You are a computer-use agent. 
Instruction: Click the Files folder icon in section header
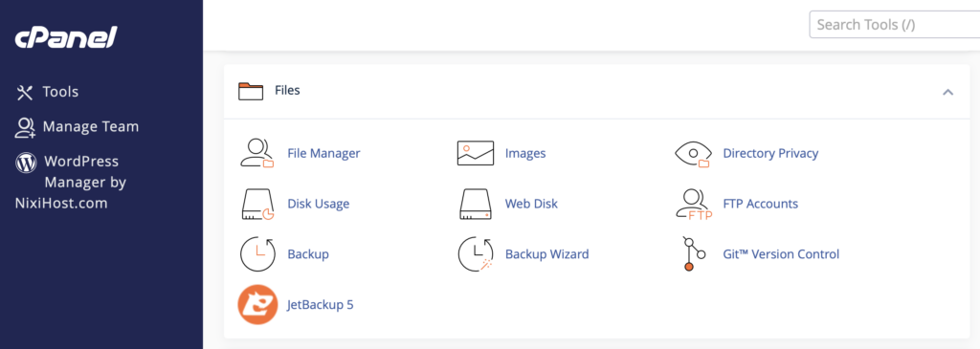click(251, 91)
